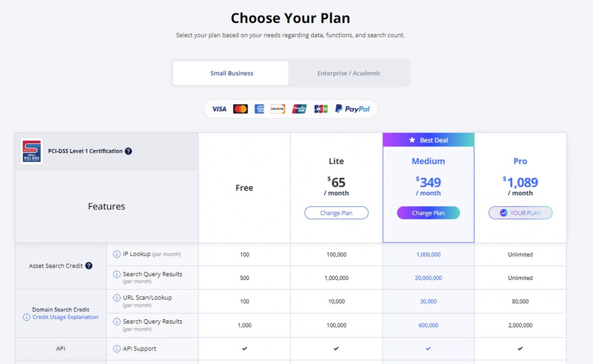Click the PCI-DSS certification help question mark

(128, 151)
